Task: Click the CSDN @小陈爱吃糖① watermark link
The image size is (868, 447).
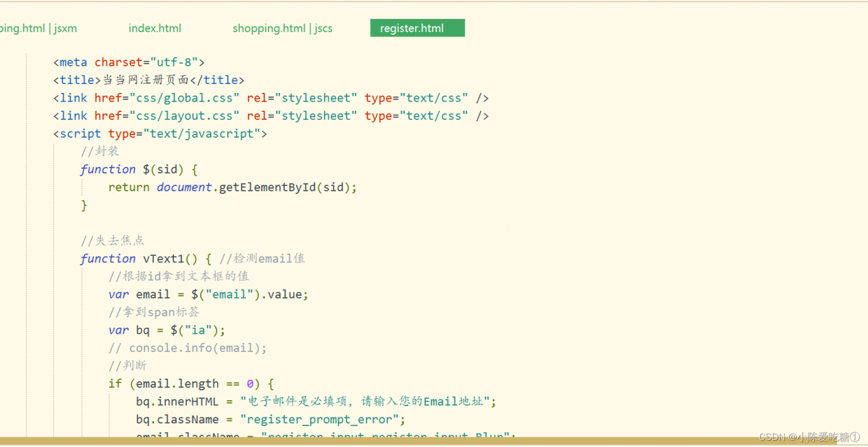Action: [809, 437]
